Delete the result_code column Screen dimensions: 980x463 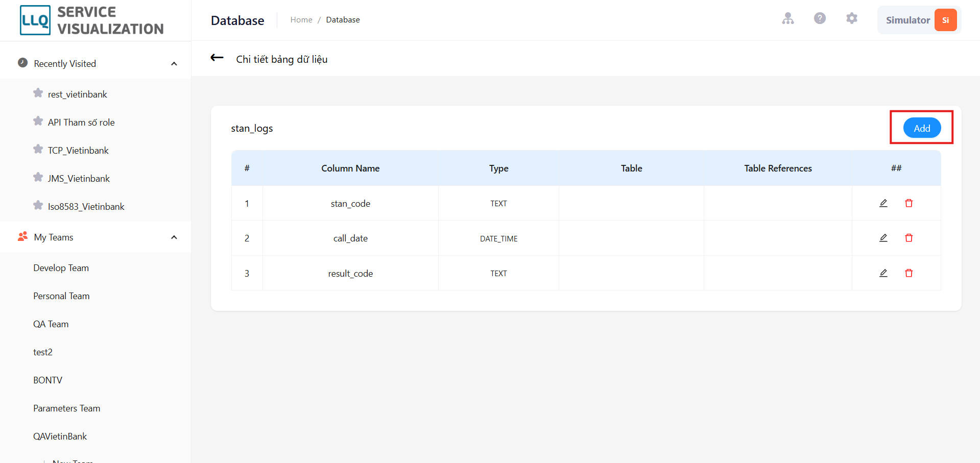tap(909, 273)
